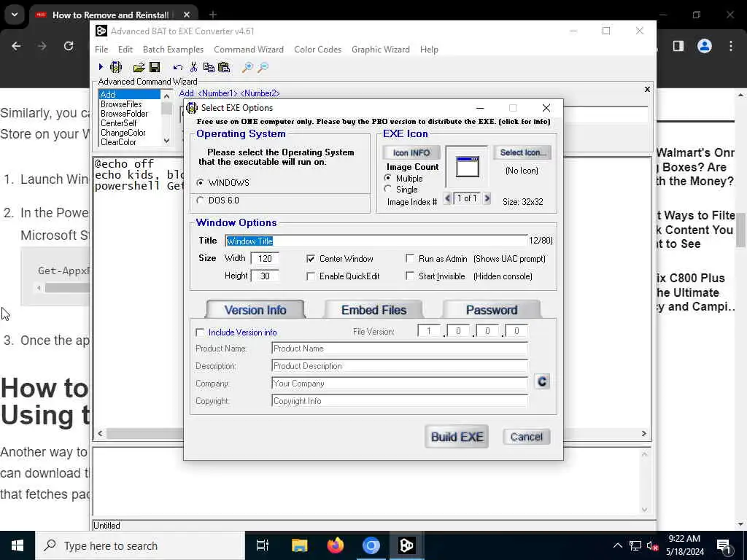Image resolution: width=747 pixels, height=560 pixels.
Task: Click the Save floppy disk toolbar icon
Action: (x=155, y=67)
